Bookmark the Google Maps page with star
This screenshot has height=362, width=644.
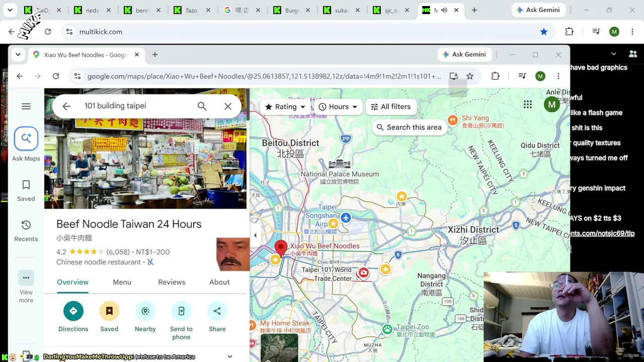click(470, 76)
